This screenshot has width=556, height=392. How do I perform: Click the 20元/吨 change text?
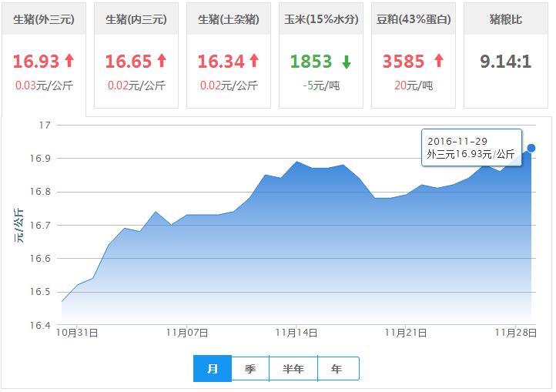414,85
